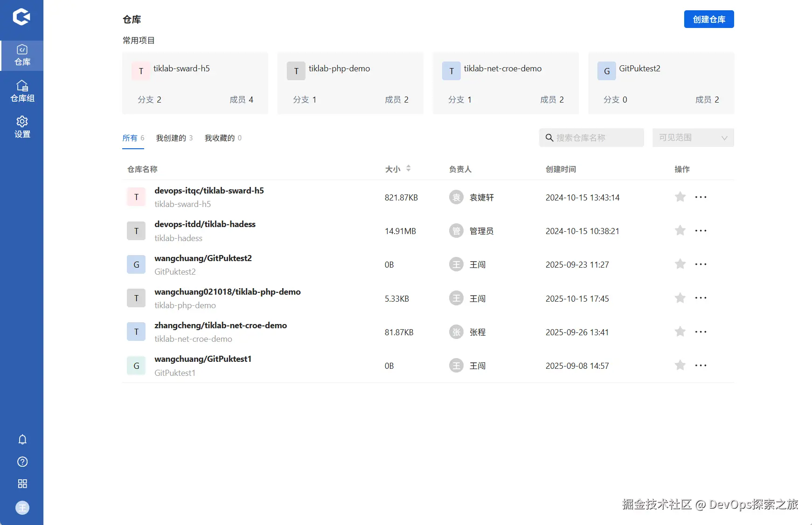Star devops-itdd/tiklab-hadess repository
Image resolution: width=812 pixels, height=525 pixels.
click(680, 230)
